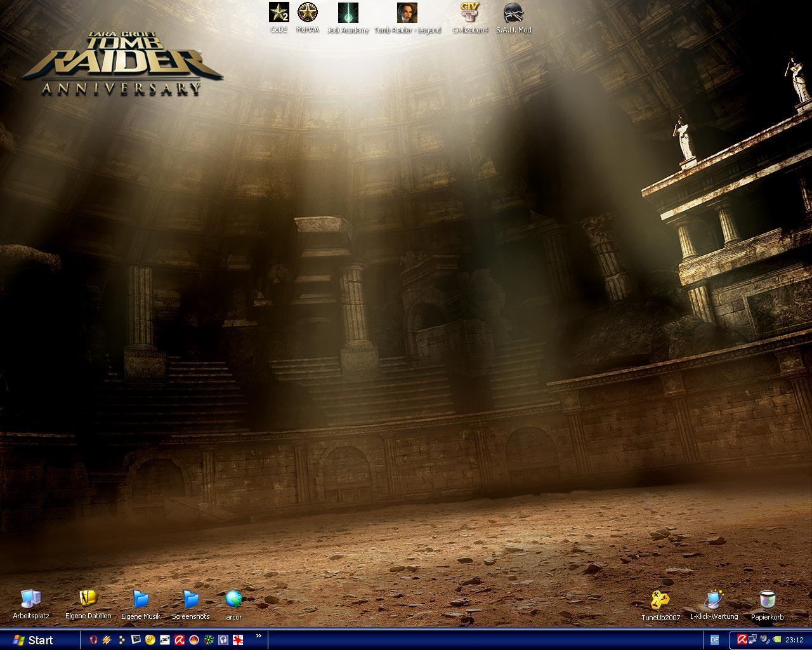
Task: Open the Eigene Dateien folder icon
Action: coord(88,604)
